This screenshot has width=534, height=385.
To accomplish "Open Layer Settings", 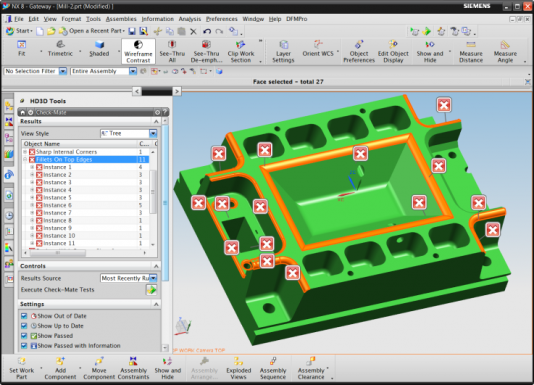I will [283, 51].
